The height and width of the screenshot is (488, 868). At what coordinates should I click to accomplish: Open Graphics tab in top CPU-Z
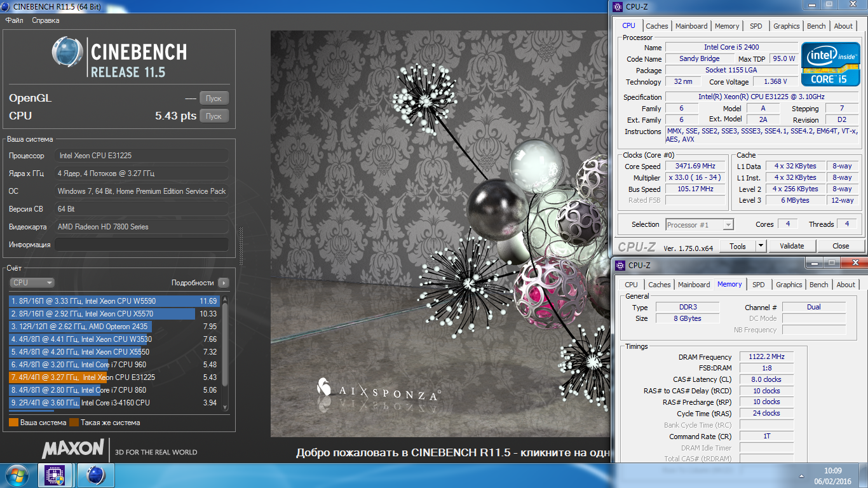(x=787, y=26)
